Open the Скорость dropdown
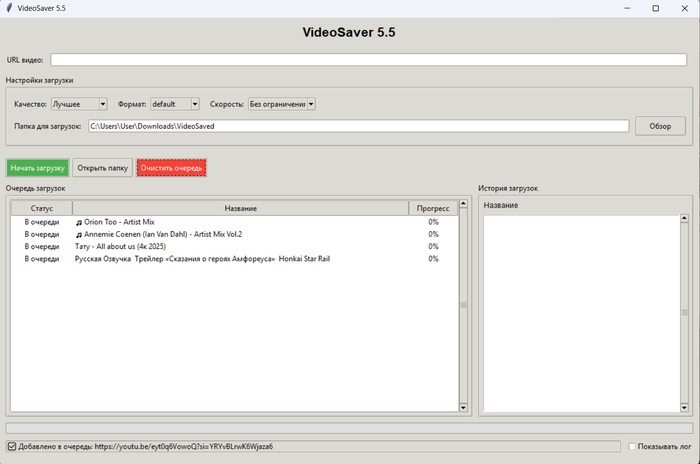700x464 pixels. (282, 104)
